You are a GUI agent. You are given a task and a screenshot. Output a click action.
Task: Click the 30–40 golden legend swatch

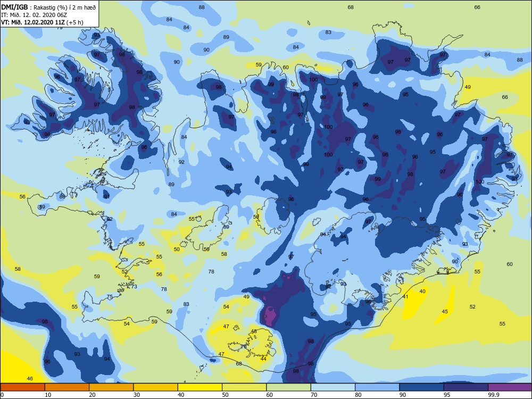coord(156,387)
